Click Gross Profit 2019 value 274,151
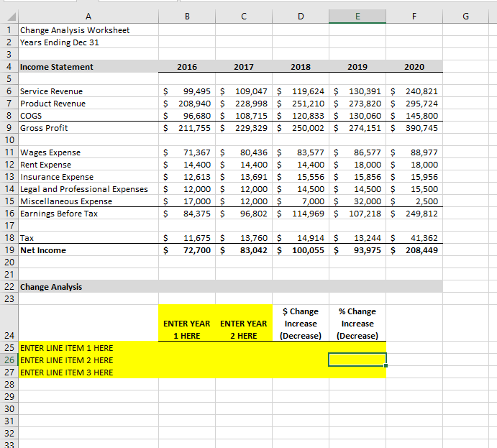This screenshot has height=448, width=497. pos(357,128)
